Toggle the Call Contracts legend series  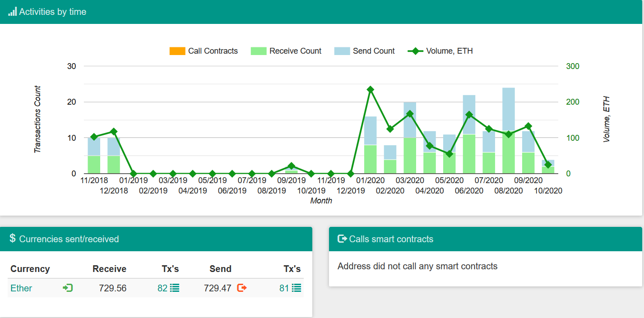click(213, 51)
